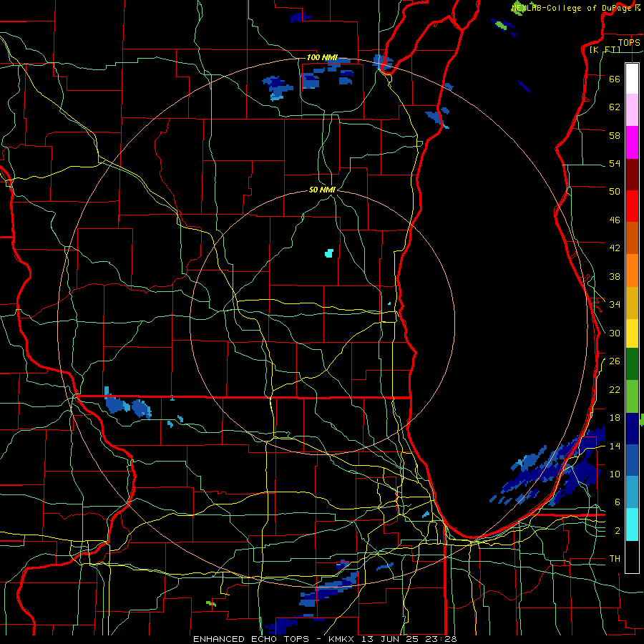Screen dimensions: 644x644
Task: Click the legend value "46"
Action: [x=615, y=220]
